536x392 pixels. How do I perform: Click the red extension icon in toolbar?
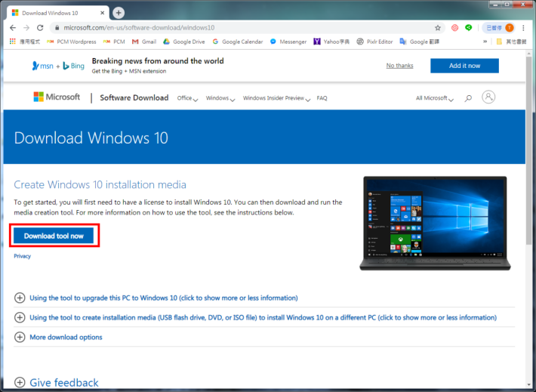tap(454, 28)
